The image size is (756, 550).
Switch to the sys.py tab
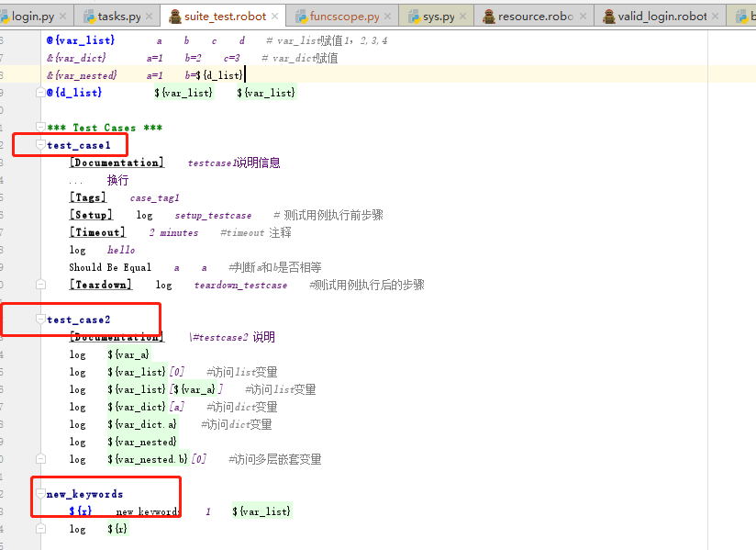(x=439, y=16)
